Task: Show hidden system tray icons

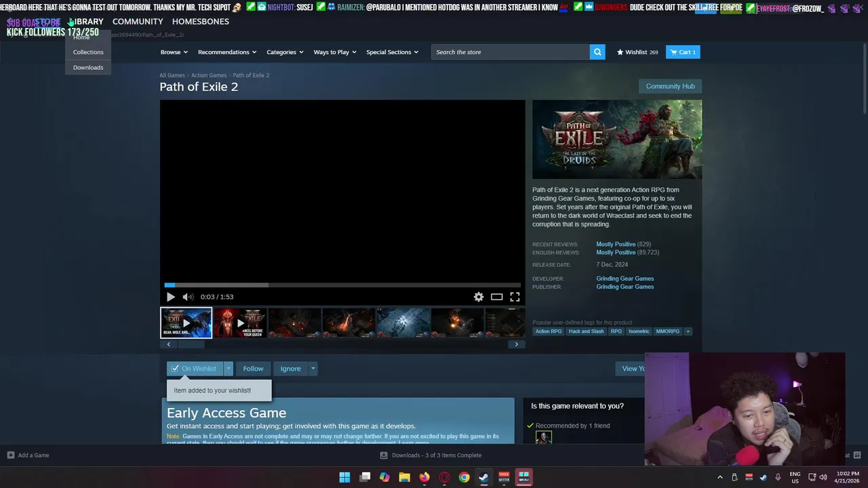Action: coord(720,477)
